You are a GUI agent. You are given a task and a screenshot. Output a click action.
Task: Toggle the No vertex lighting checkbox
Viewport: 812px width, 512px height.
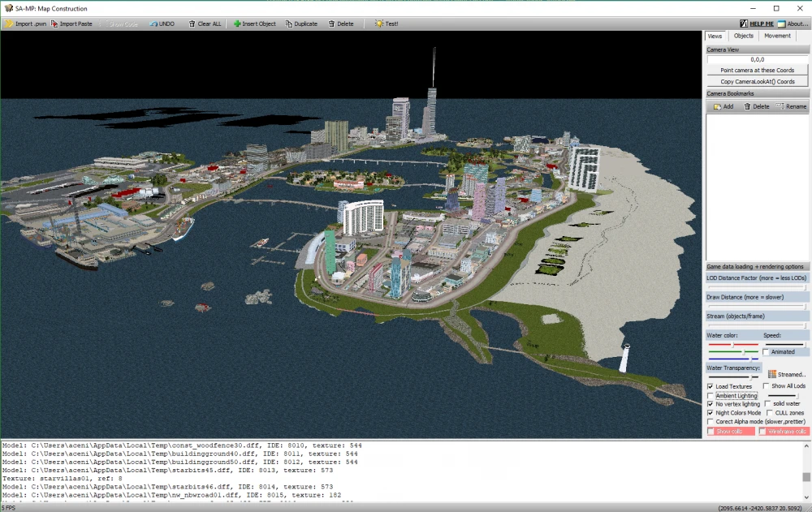click(x=710, y=404)
